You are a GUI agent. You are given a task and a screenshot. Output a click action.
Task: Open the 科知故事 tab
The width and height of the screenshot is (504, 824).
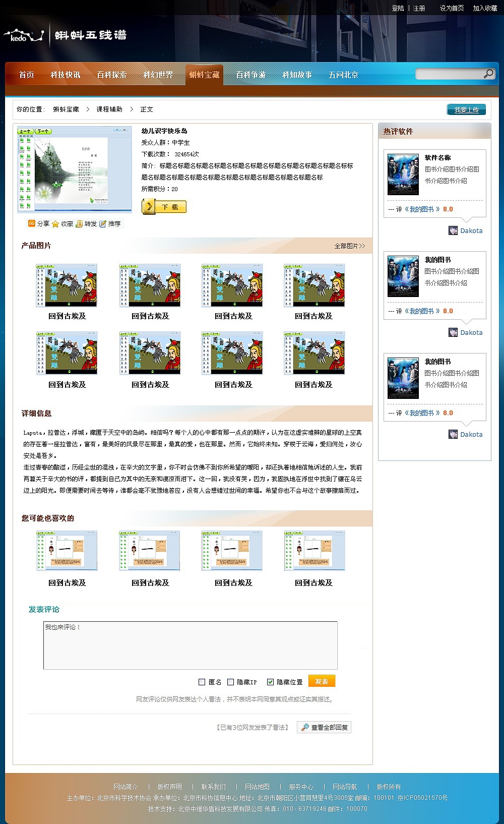297,75
